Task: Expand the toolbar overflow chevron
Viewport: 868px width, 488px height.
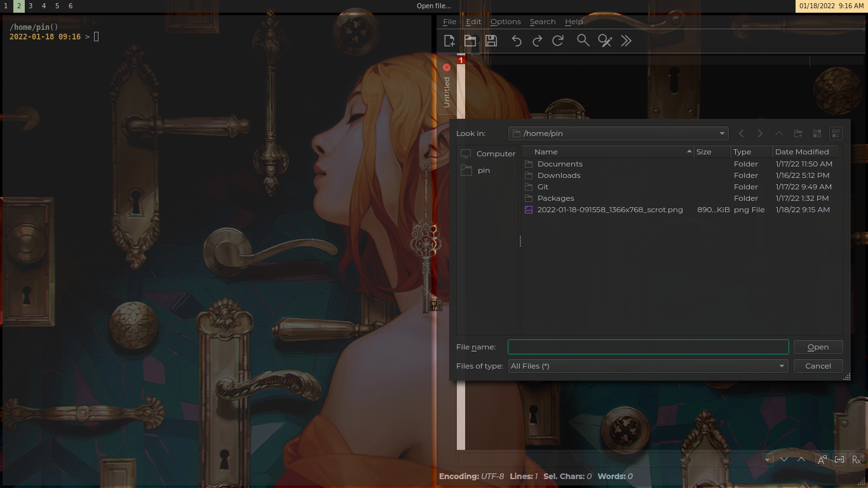Action: click(x=627, y=40)
